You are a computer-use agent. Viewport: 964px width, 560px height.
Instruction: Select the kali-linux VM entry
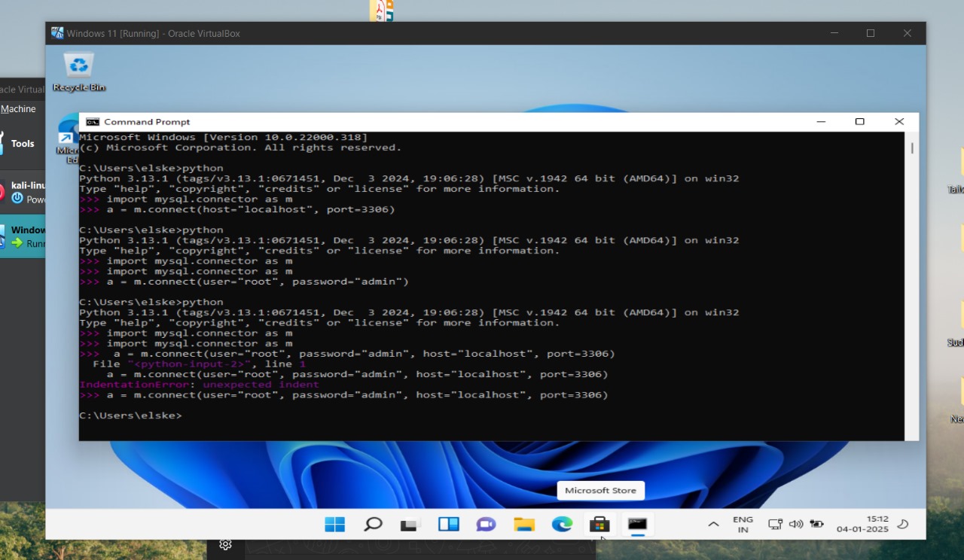[x=23, y=193]
